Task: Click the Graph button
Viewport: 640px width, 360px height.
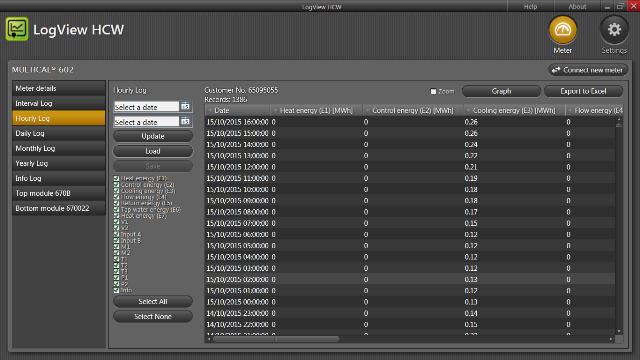Action: point(501,91)
